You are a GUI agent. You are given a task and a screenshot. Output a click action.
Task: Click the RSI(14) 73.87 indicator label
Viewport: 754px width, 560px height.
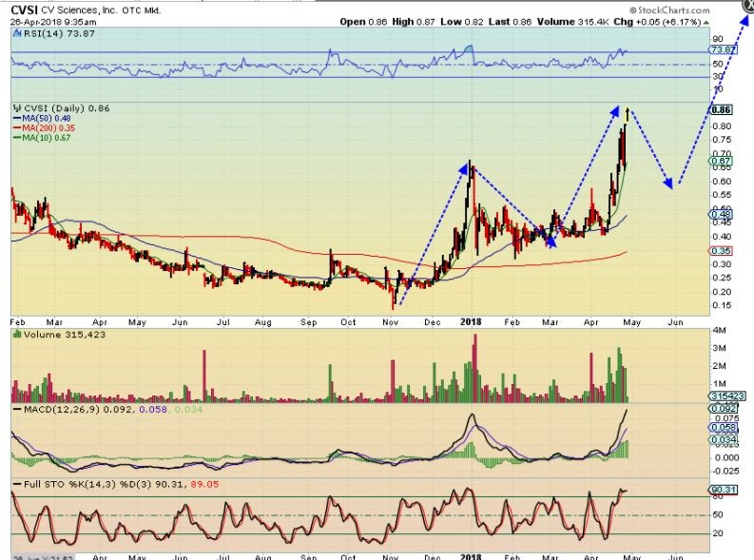tap(45, 32)
